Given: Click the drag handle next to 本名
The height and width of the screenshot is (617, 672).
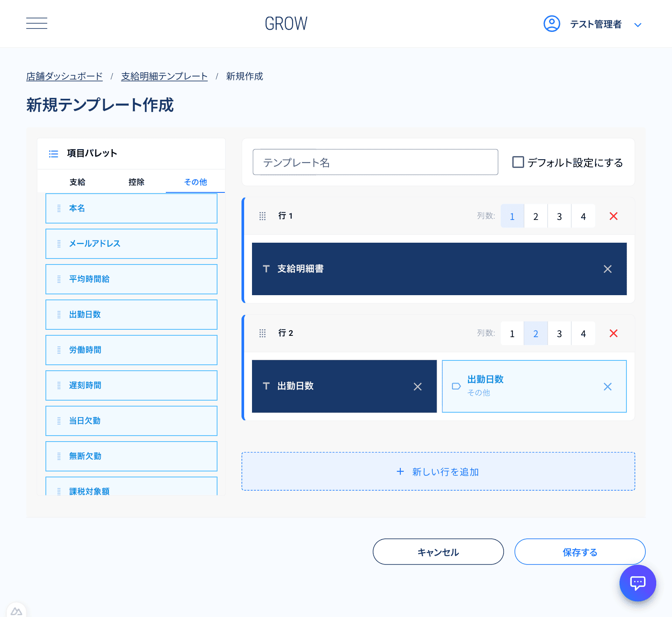Looking at the screenshot, I should pos(59,208).
